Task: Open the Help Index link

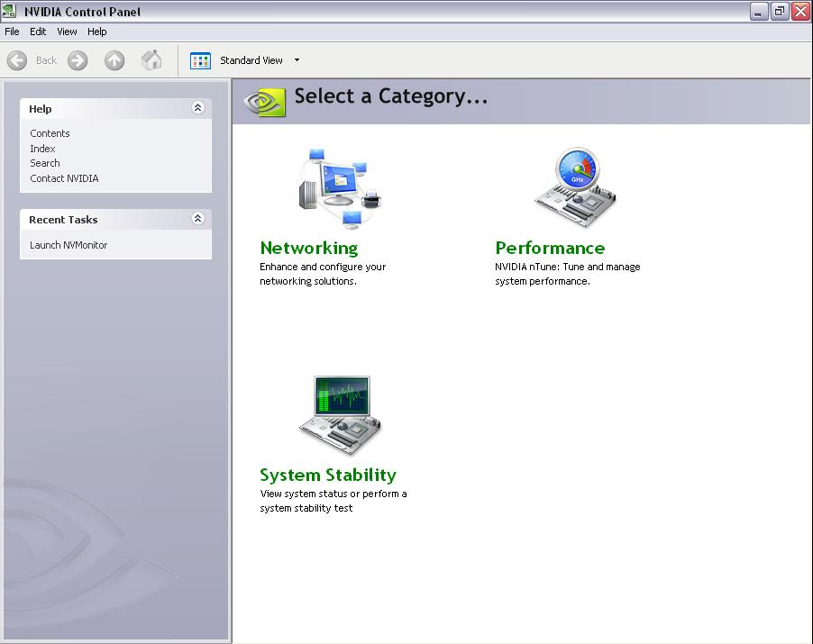Action: point(42,149)
